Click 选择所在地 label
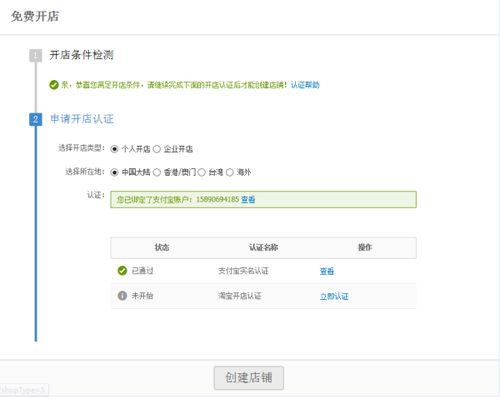This screenshot has height=399, width=500. (x=85, y=172)
